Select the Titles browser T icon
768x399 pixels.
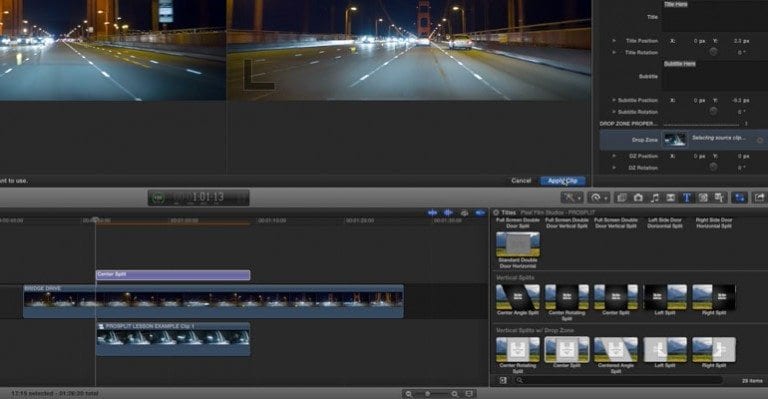click(687, 197)
